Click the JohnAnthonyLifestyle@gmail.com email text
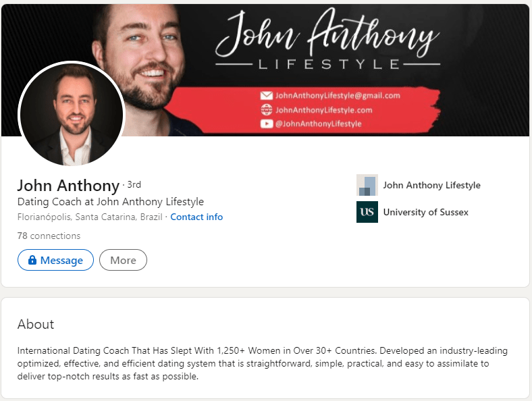 (x=338, y=96)
